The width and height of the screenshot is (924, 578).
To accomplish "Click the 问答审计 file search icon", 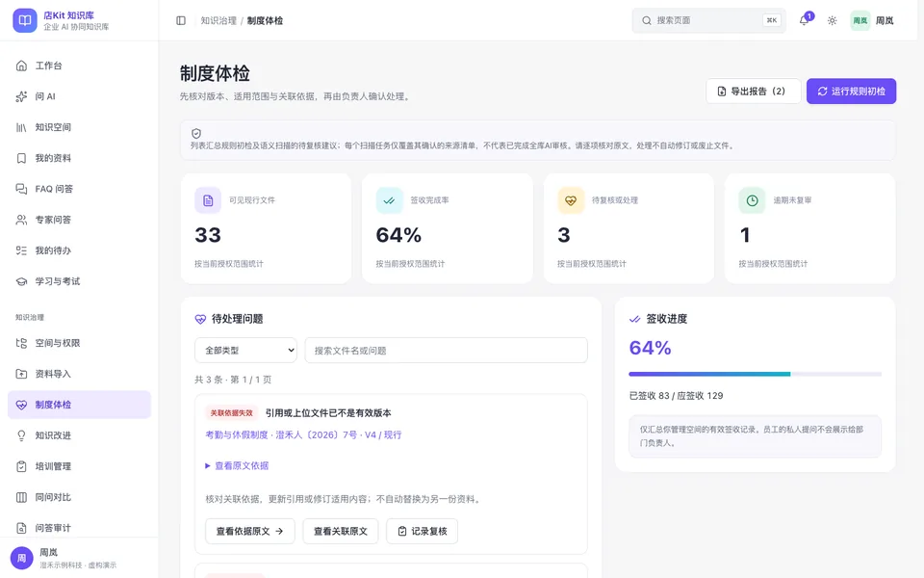I will point(21,528).
